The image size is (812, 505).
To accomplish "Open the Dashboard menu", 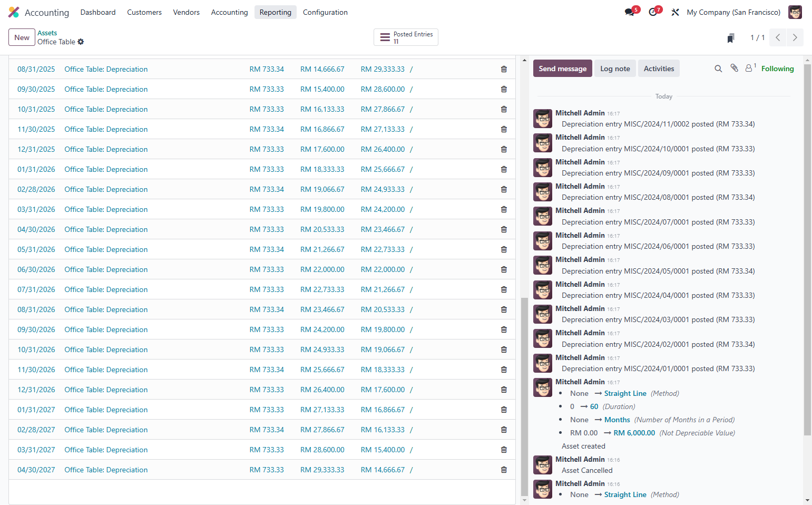I will pos(98,12).
